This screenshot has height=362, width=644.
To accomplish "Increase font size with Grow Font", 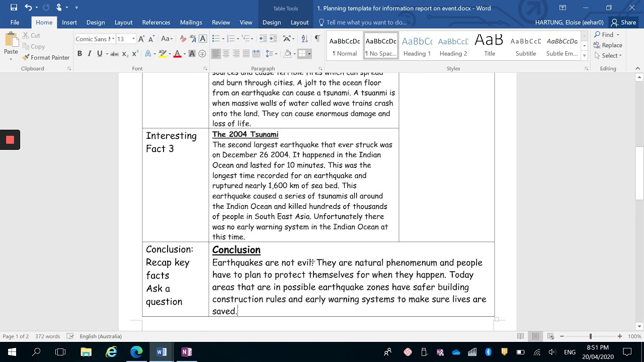I will (x=141, y=39).
